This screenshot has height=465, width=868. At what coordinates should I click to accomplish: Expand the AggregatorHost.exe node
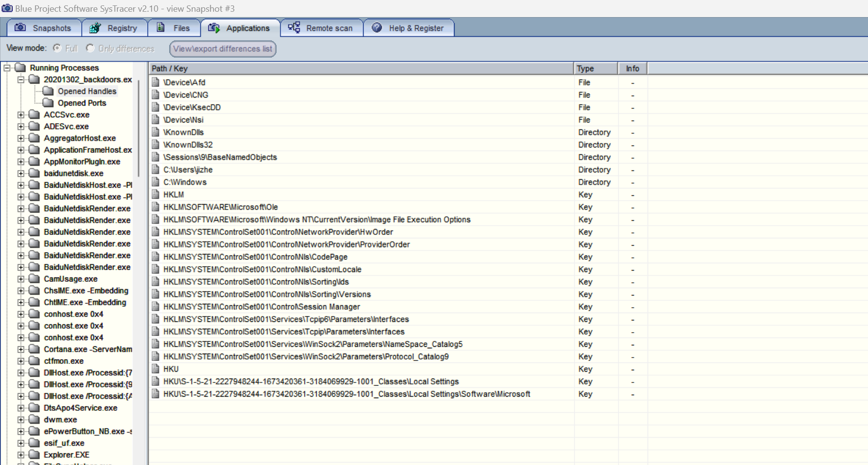pyautogui.click(x=21, y=138)
